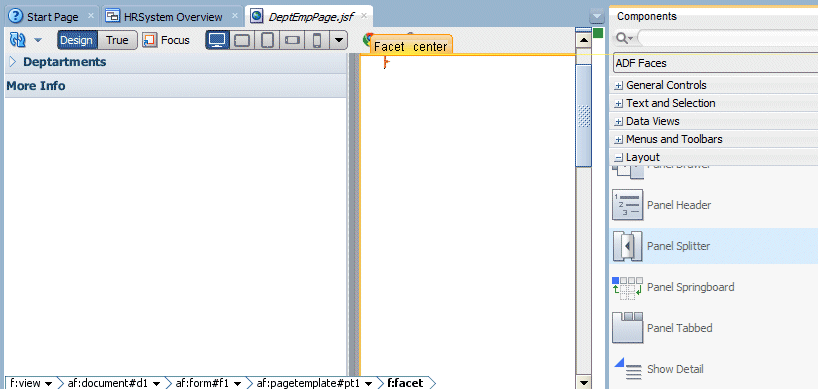Close the DeptEmpPage.jsf tab

363,16
